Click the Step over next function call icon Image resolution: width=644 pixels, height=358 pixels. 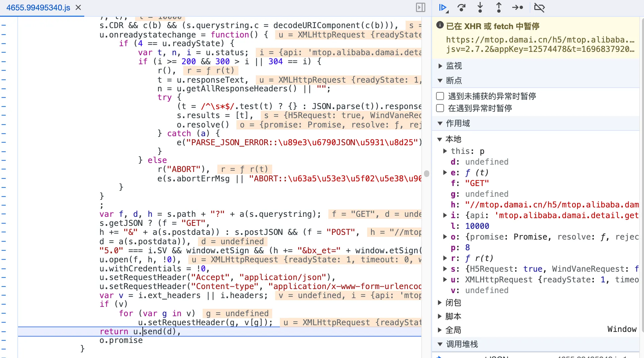(x=461, y=8)
